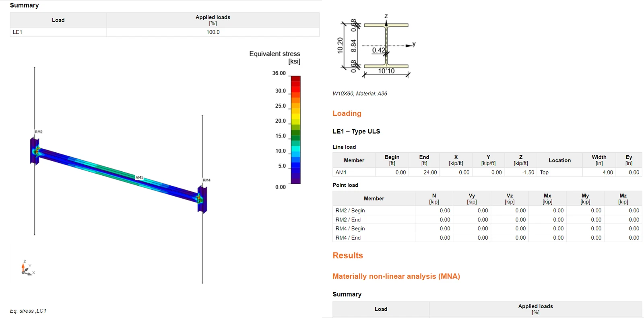Image resolution: width=644 pixels, height=318 pixels.
Task: Click the 10.20 section depth dimension
Action: point(340,45)
